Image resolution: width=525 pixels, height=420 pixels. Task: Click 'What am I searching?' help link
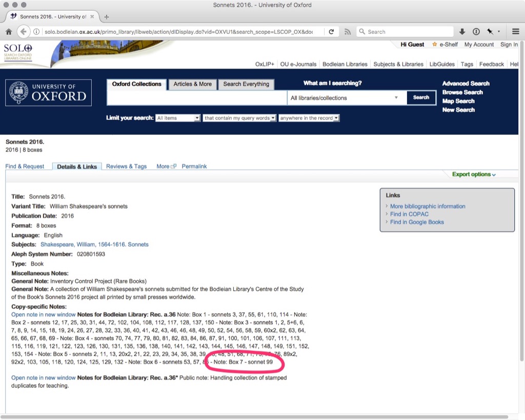pyautogui.click(x=332, y=83)
